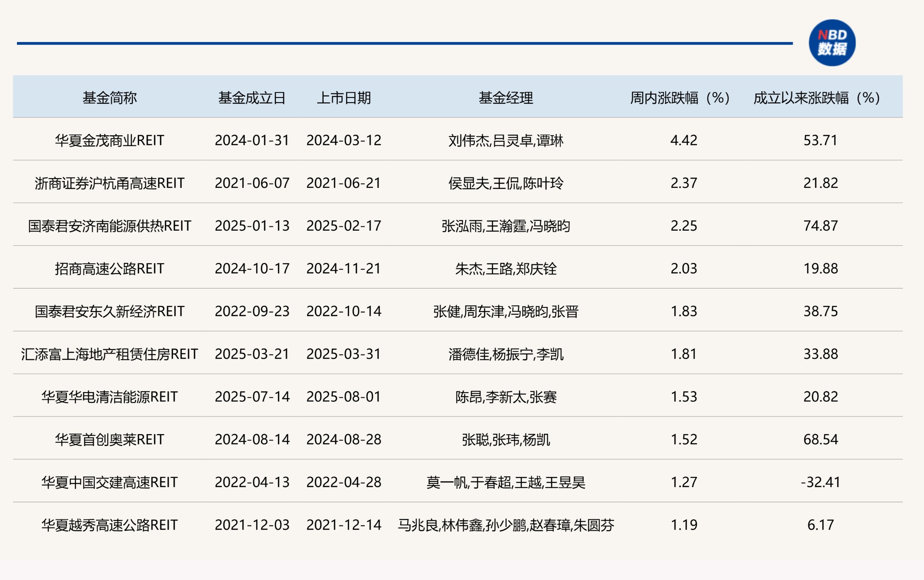Click the 周内涨跌幅 (%) column header
924x580 pixels.
click(680, 98)
